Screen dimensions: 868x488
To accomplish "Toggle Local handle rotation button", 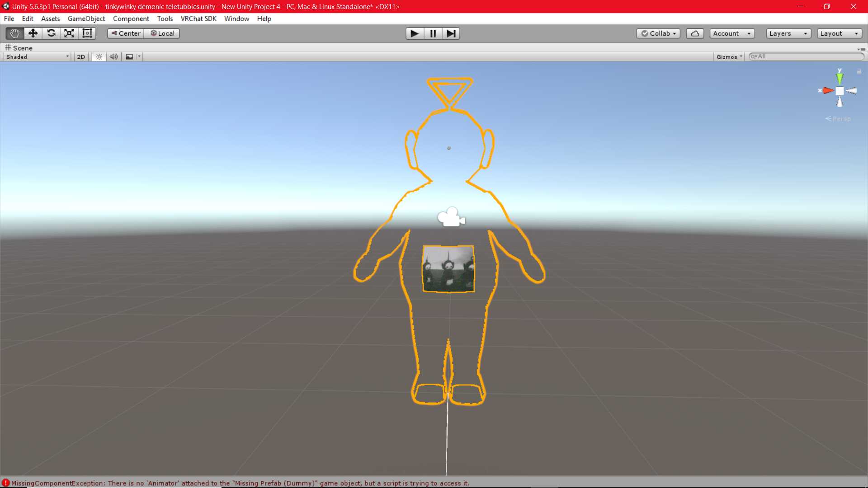I will tap(162, 33).
